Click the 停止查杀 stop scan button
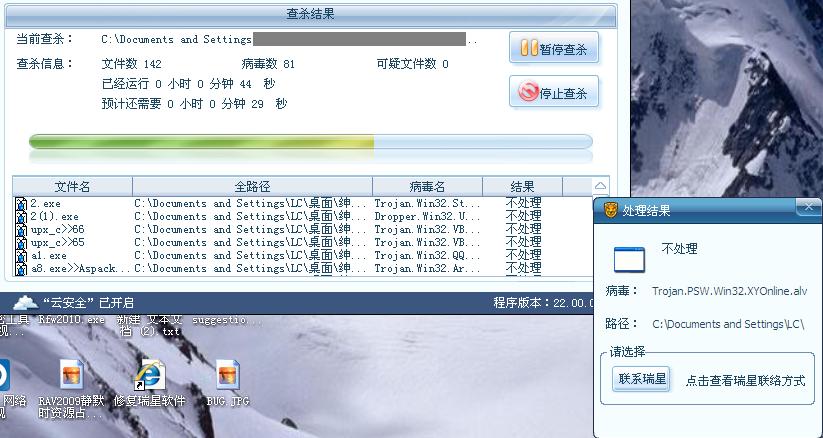 554,93
